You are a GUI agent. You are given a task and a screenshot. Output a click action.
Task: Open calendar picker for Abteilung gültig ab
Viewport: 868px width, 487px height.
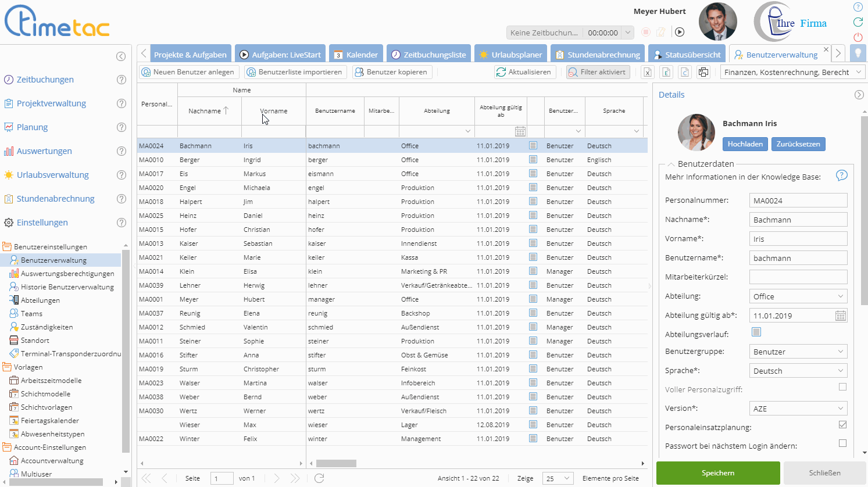tap(841, 316)
